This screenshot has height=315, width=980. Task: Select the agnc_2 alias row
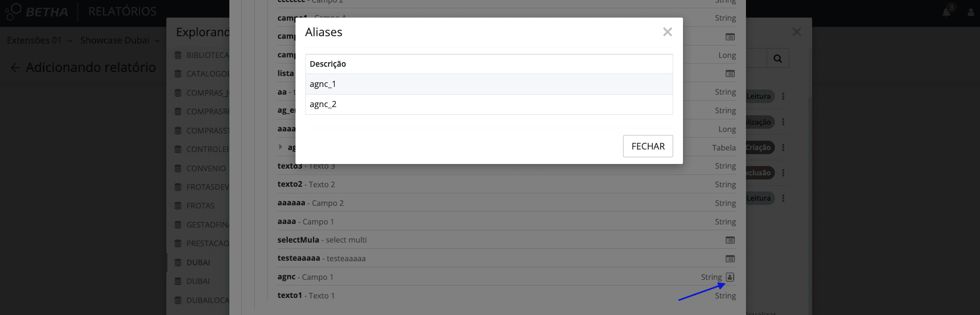(x=489, y=104)
